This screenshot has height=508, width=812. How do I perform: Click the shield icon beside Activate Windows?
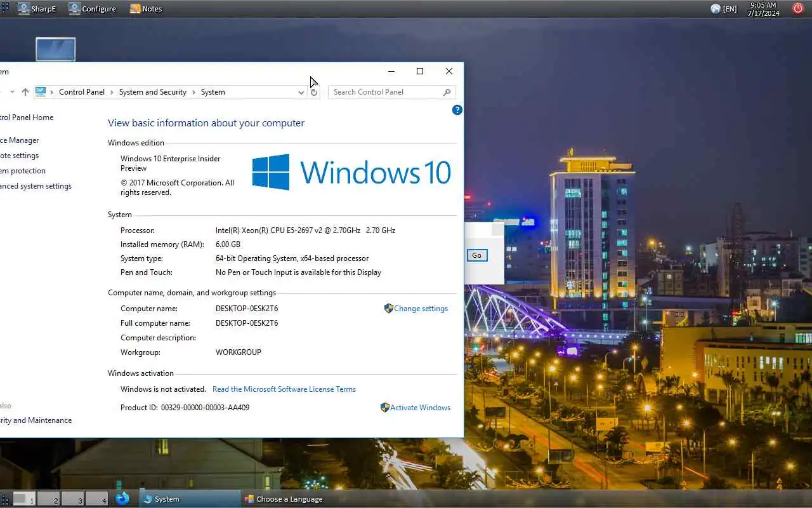click(385, 408)
